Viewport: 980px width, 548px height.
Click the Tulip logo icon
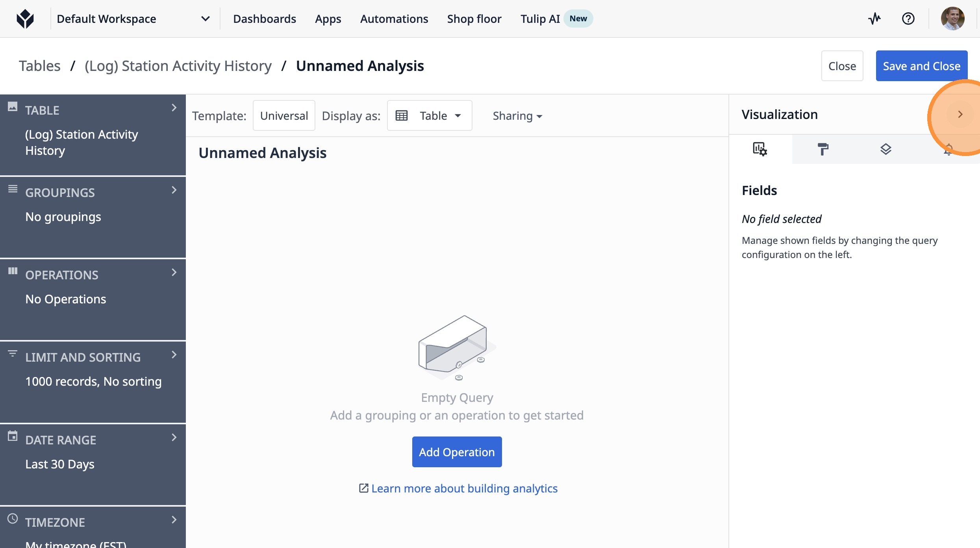[25, 19]
